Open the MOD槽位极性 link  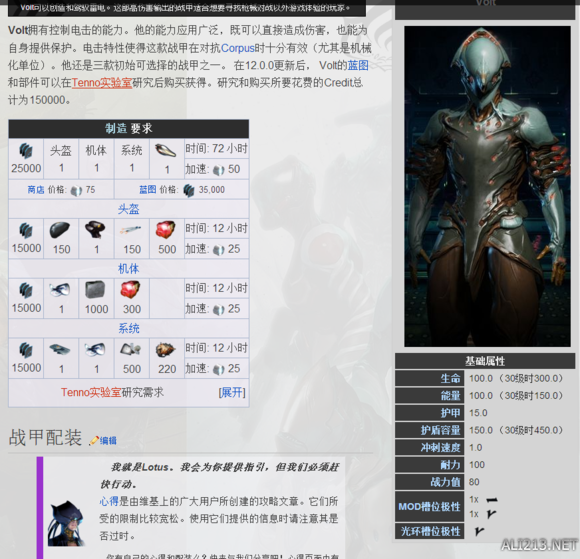pos(429,506)
